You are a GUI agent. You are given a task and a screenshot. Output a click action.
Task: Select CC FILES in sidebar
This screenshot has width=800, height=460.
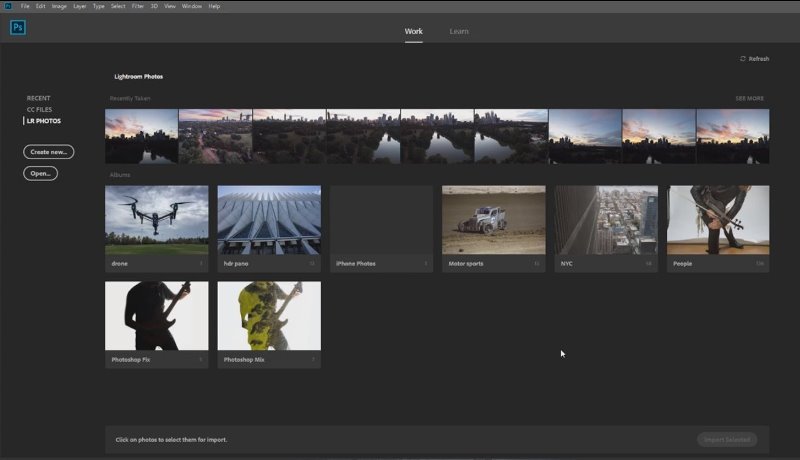click(39, 110)
